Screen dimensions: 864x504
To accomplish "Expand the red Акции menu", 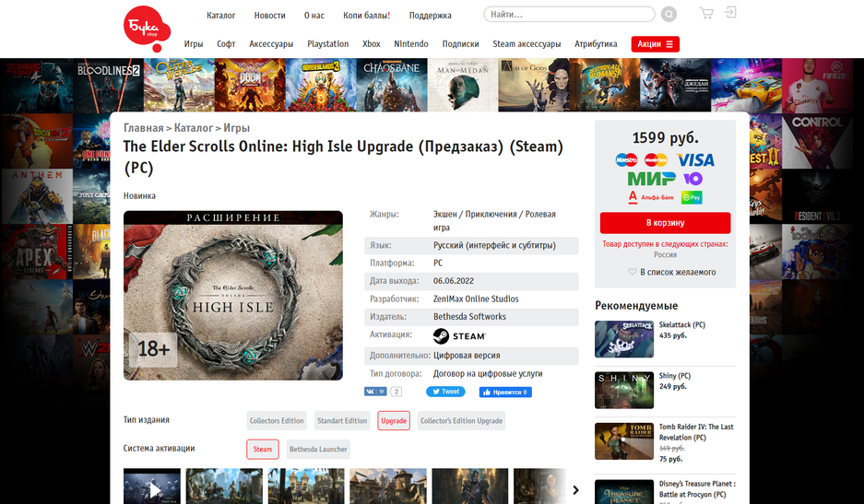I will click(x=656, y=44).
